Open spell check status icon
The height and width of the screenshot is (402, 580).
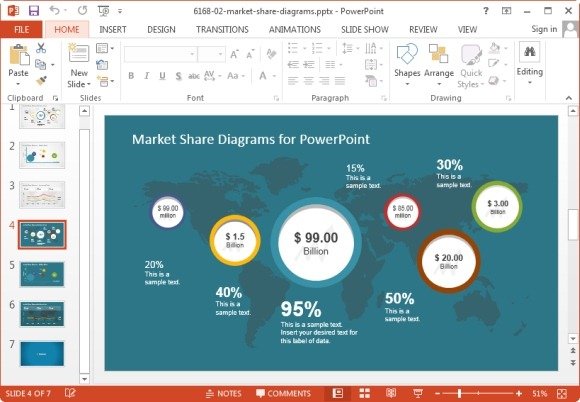pyautogui.click(x=70, y=393)
